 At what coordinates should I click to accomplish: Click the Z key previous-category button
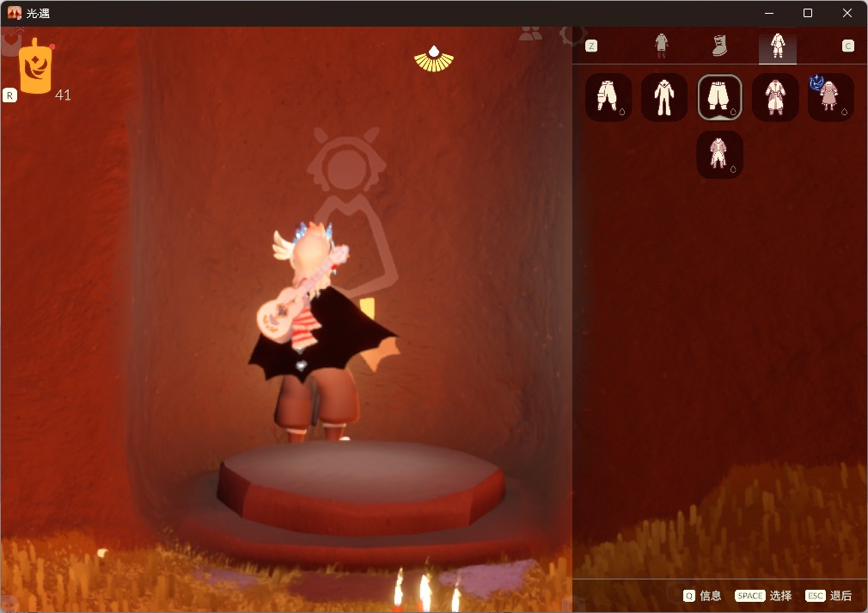coord(591,46)
